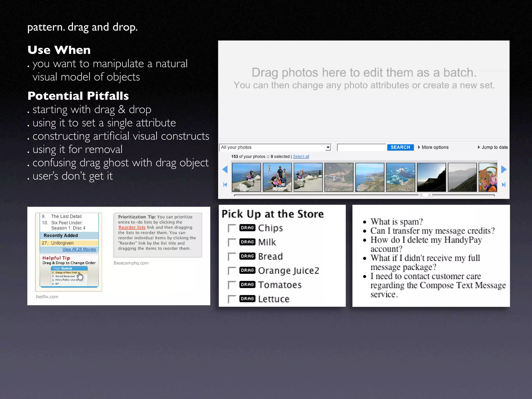Click the previous photos left arrow
Screen dimensions: 532x399
(x=225, y=169)
